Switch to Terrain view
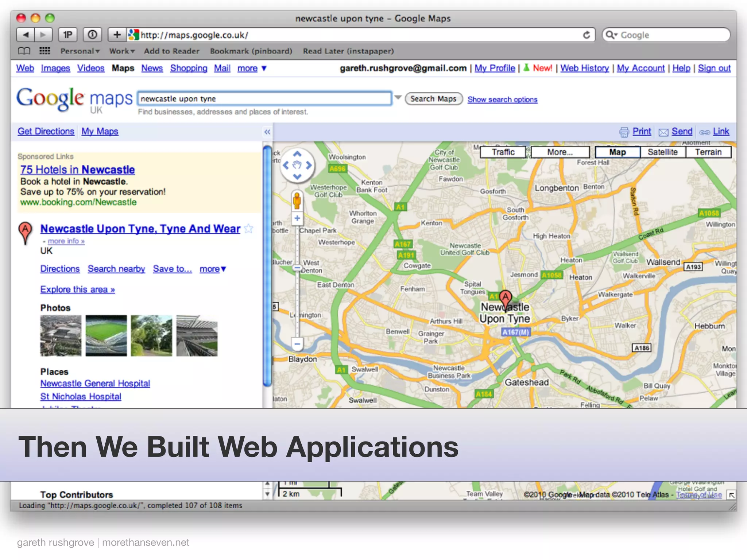Viewport: 747px width, 560px height. (x=708, y=152)
